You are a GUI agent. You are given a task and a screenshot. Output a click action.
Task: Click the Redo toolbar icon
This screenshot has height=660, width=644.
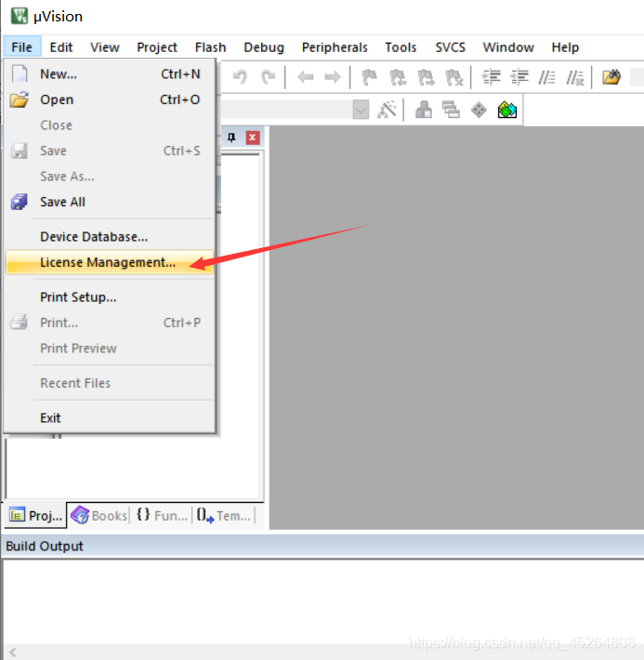(269, 77)
